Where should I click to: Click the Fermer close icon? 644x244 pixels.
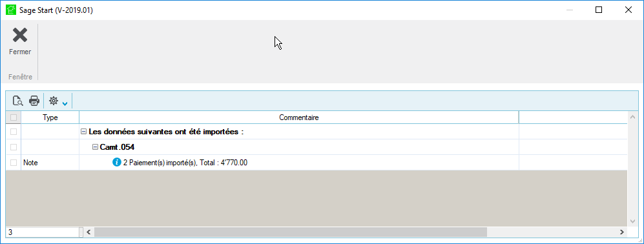(x=20, y=36)
